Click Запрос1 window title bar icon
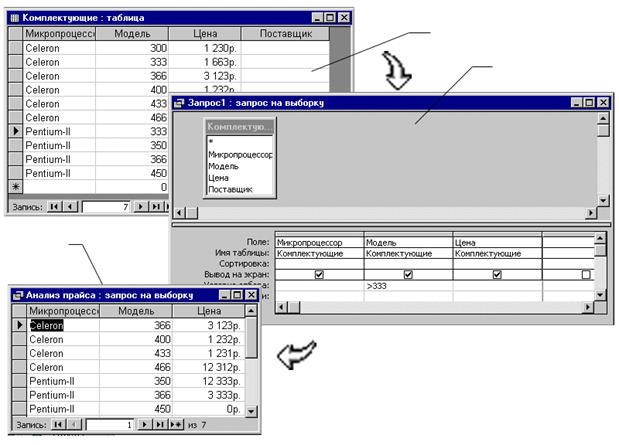This screenshot has height=445, width=619. [x=179, y=102]
